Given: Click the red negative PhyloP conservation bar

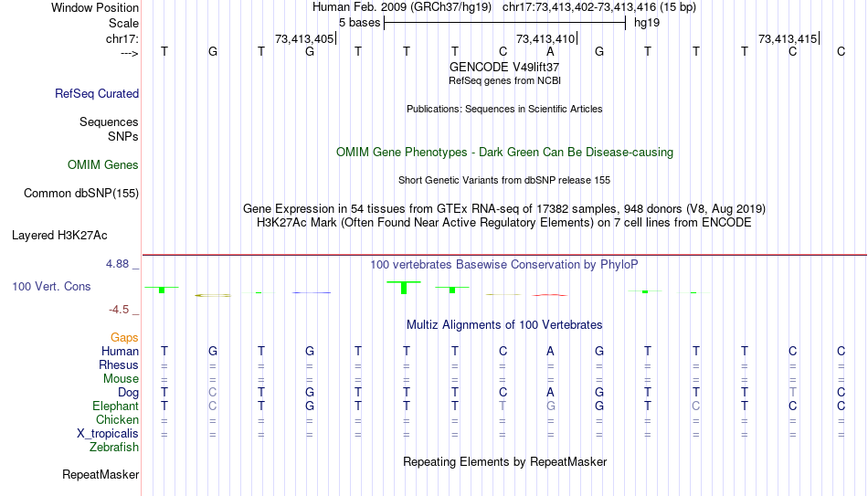Looking at the screenshot, I should point(550,295).
